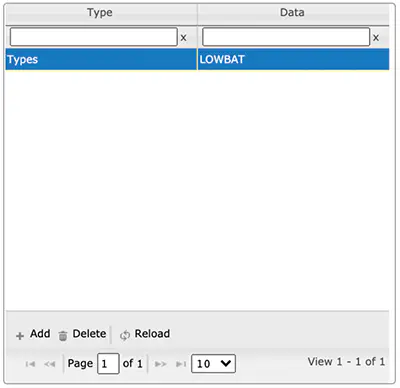Screen dimensions: 400x388
Task: Click the Add text button
Action: coord(40,334)
